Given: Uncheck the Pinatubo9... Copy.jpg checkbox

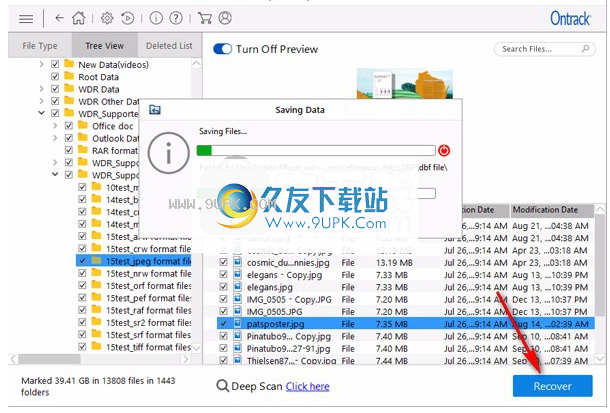Looking at the screenshot, I should 223,336.
